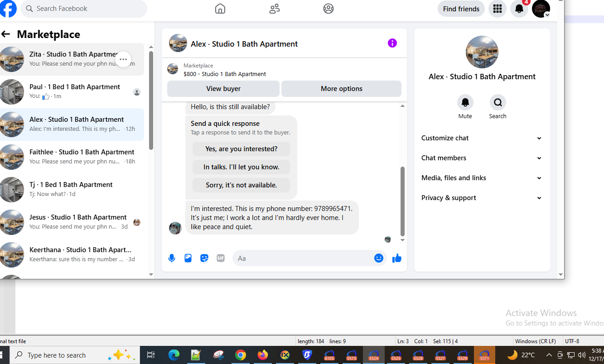Open the emoji picker in message box
Viewport: 604px width, 364px height.
point(379,258)
